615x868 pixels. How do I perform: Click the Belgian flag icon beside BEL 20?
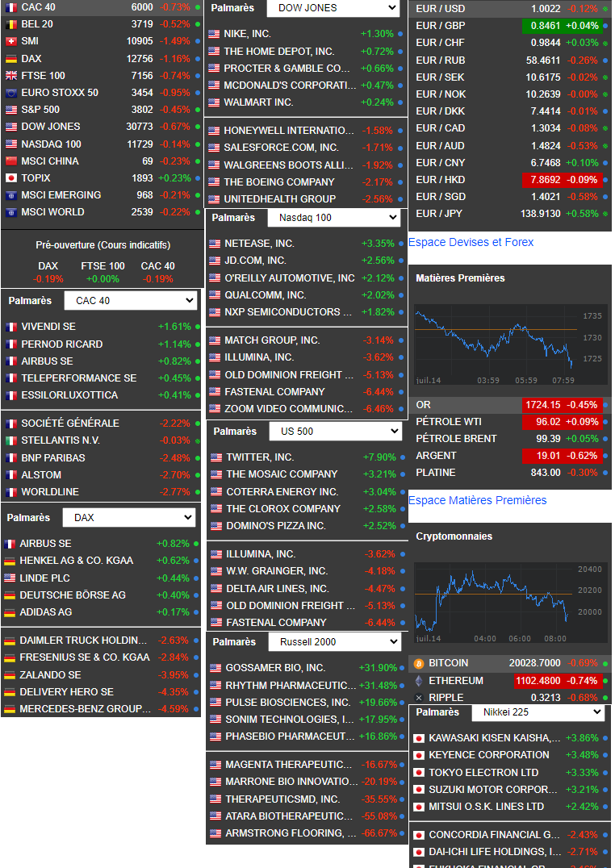tap(11, 24)
